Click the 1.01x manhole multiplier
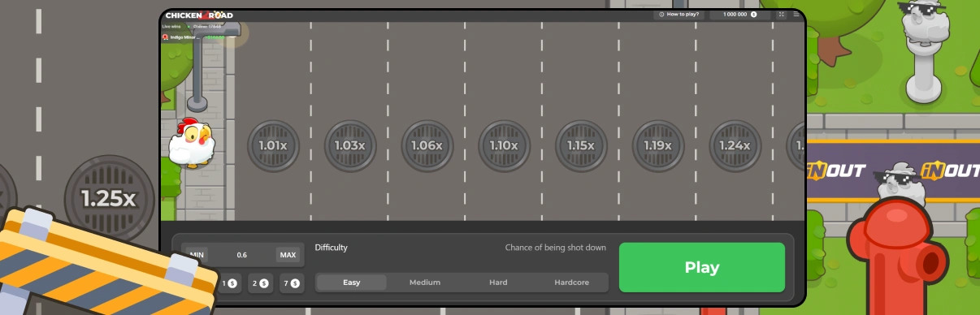980x315 pixels. tap(273, 146)
